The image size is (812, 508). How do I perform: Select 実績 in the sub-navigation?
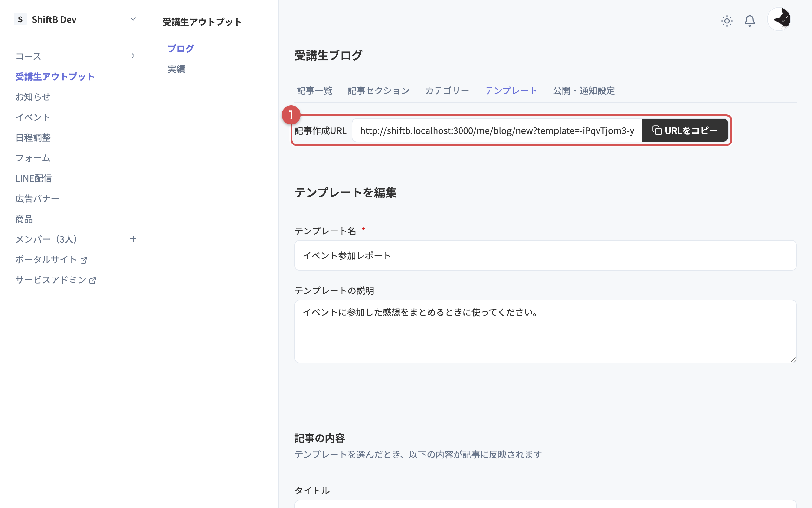click(x=176, y=69)
